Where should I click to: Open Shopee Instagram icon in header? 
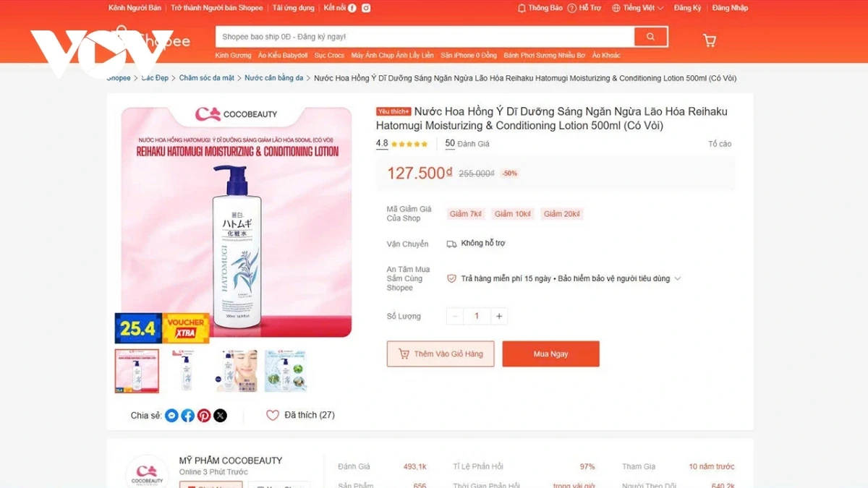click(x=367, y=8)
